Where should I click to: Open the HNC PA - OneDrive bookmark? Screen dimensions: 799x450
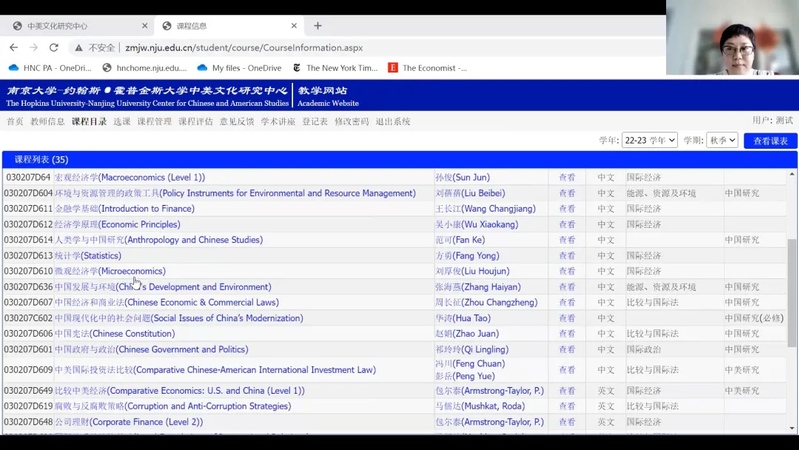pos(50,68)
